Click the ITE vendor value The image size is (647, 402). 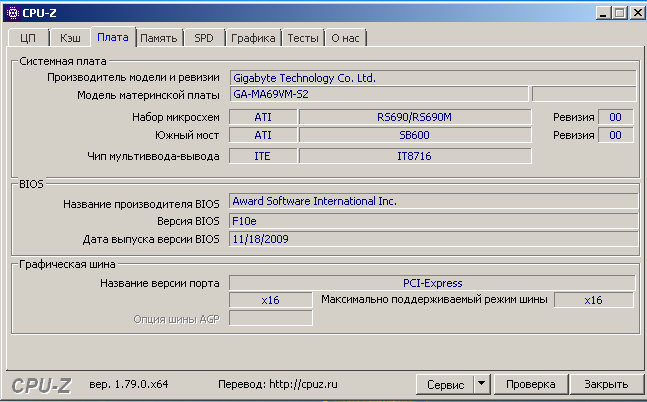click(x=263, y=156)
